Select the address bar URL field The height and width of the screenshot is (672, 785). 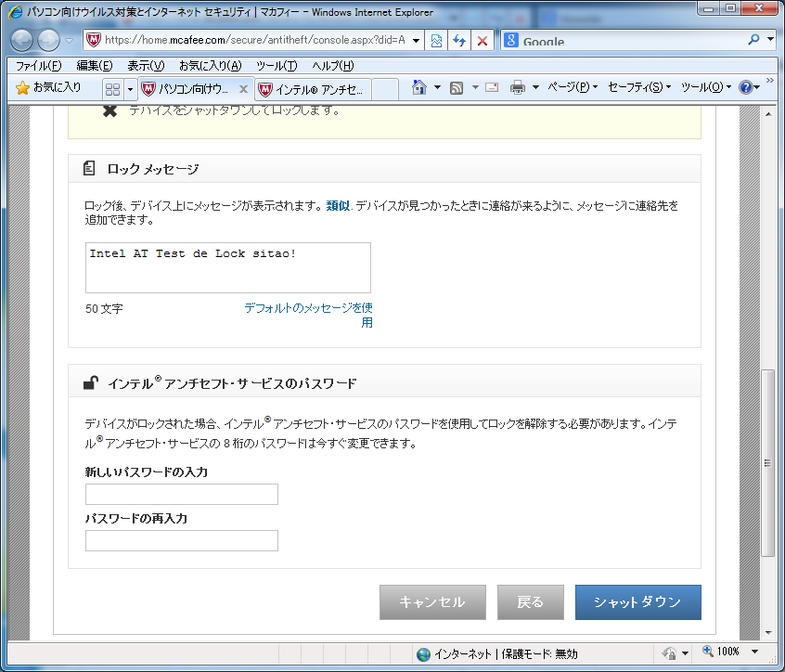click(255, 40)
